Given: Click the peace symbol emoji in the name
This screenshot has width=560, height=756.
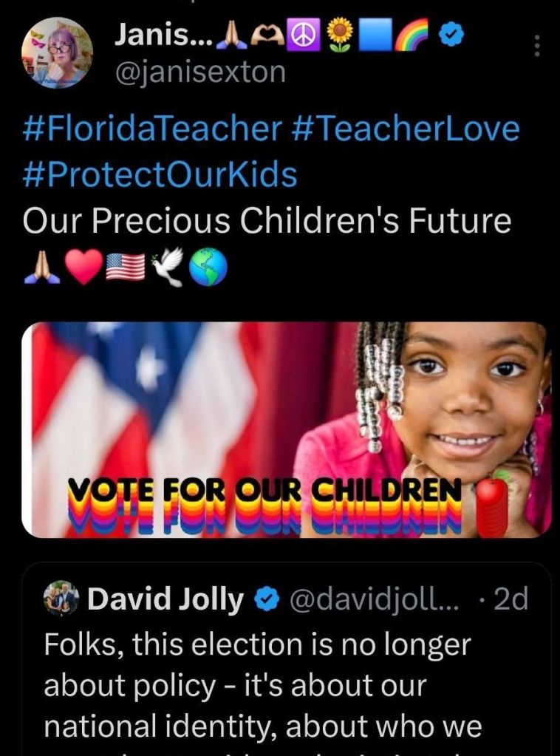Looking at the screenshot, I should click(303, 35).
